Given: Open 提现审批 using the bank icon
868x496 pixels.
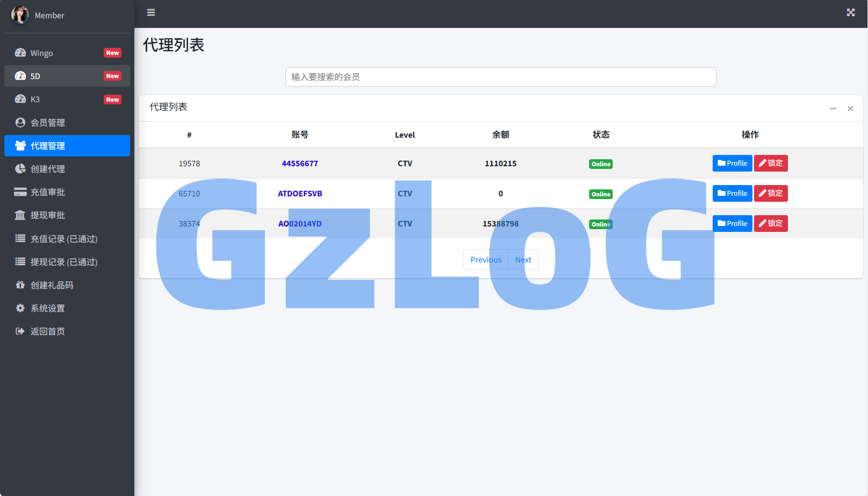Looking at the screenshot, I should coord(20,215).
